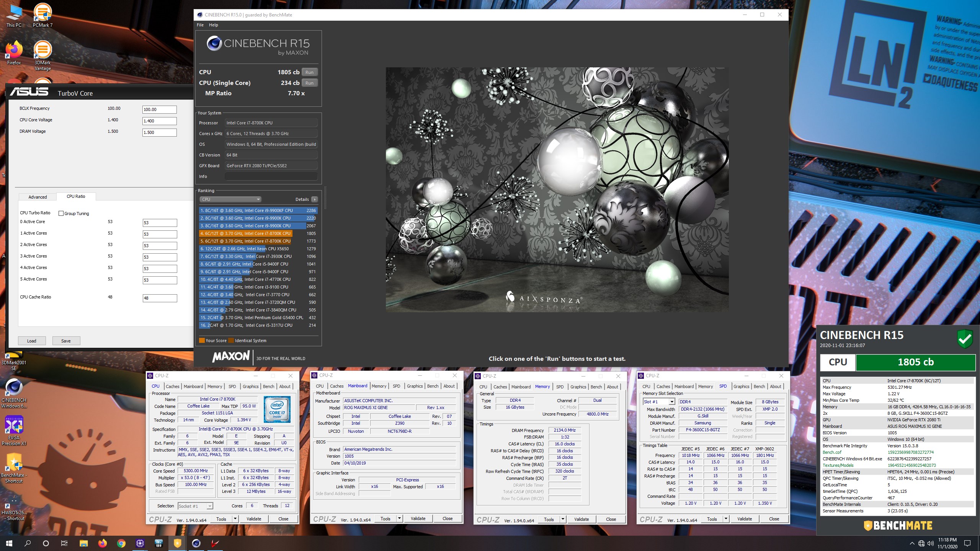
Task: Open the CPU ranking dropdown in Cinebench
Action: point(230,199)
